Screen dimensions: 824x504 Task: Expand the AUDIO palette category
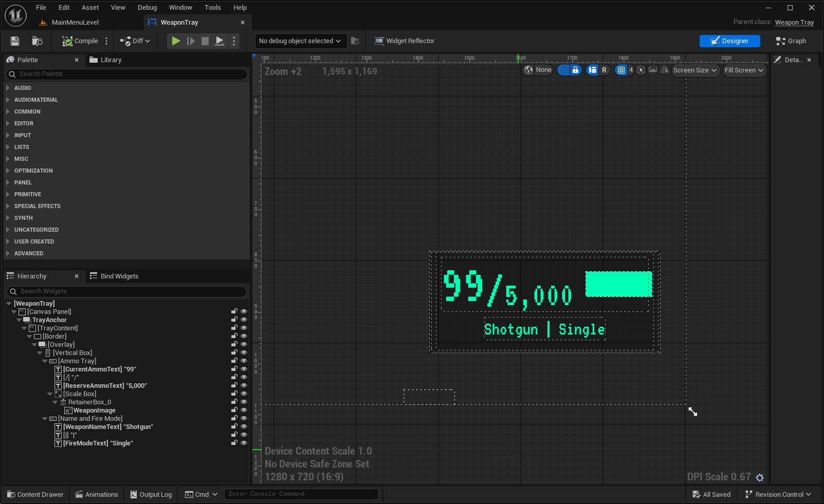pyautogui.click(x=8, y=88)
